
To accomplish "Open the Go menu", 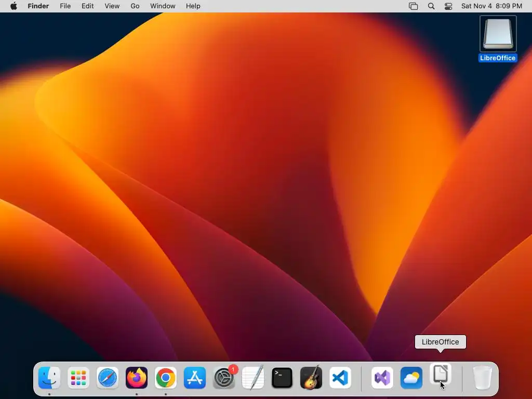I will click(135, 6).
